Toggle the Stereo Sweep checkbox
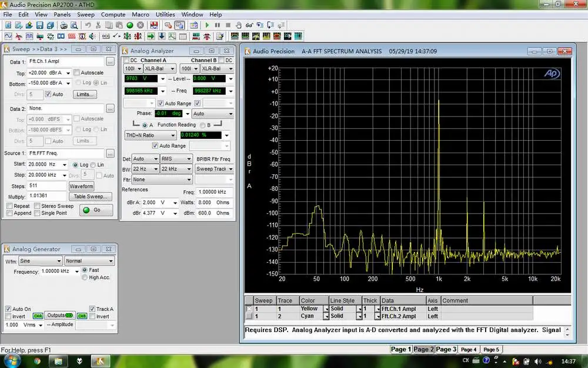Viewport: 588px width, 368px height. pyautogui.click(x=37, y=206)
